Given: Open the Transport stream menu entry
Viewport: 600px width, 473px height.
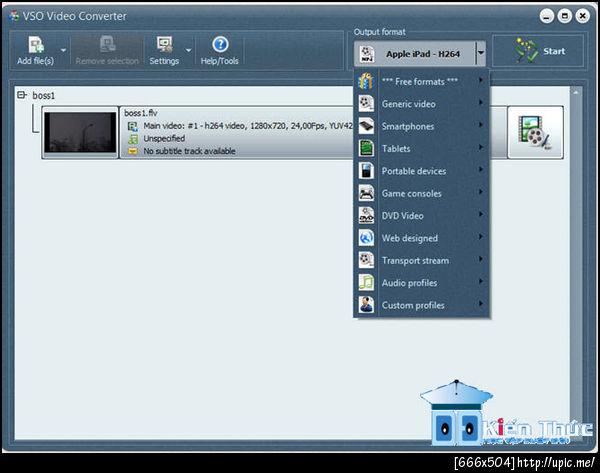Looking at the screenshot, I should [x=421, y=260].
